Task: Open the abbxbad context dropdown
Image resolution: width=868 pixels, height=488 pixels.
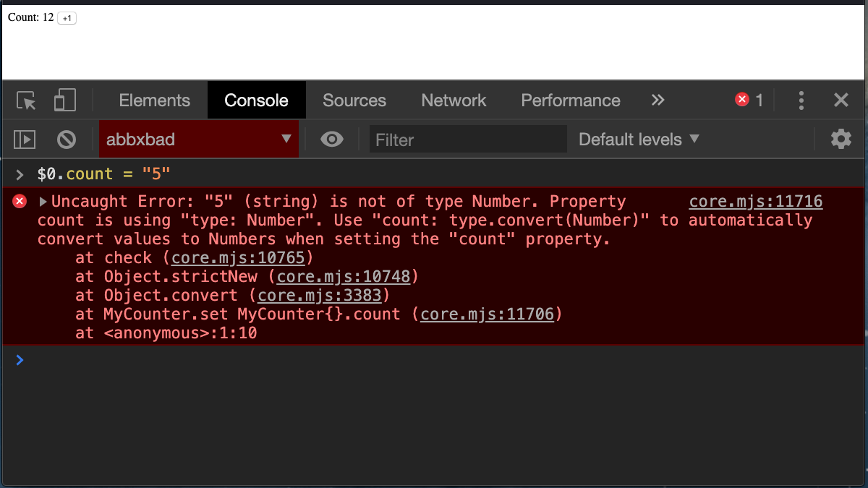Action: click(199, 140)
